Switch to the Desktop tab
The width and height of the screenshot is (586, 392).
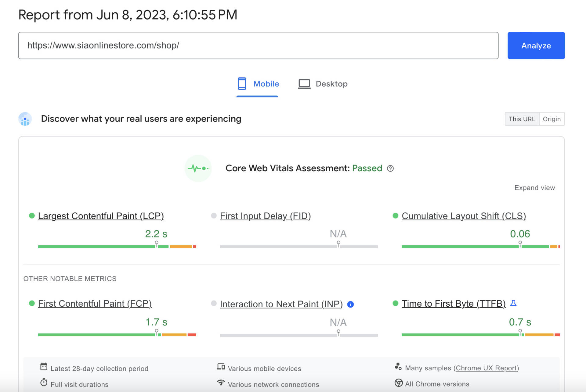[x=331, y=84]
